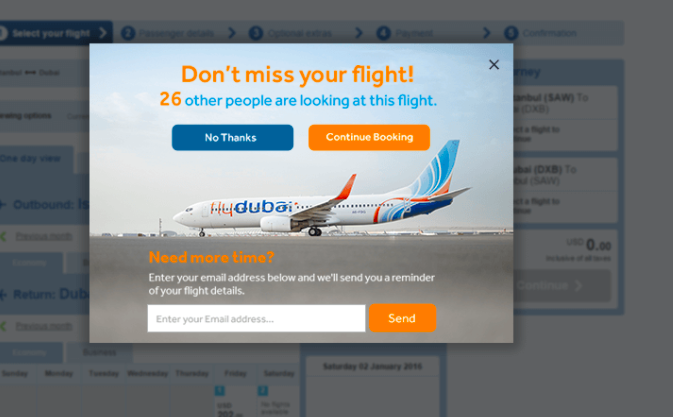The width and height of the screenshot is (673, 417).
Task: Open the Payment step
Action: (x=414, y=33)
